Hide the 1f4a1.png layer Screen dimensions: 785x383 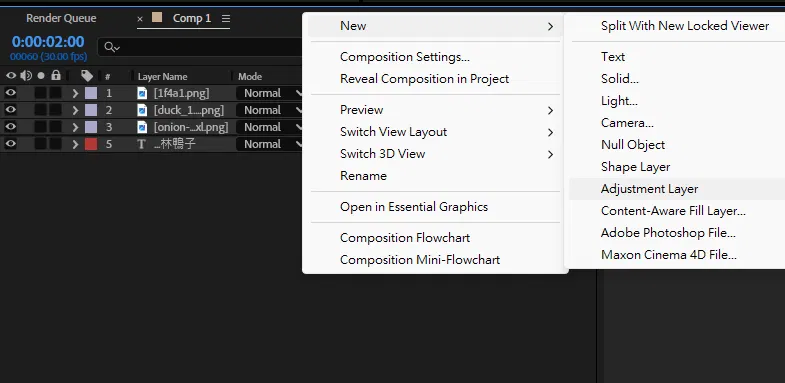click(x=11, y=93)
